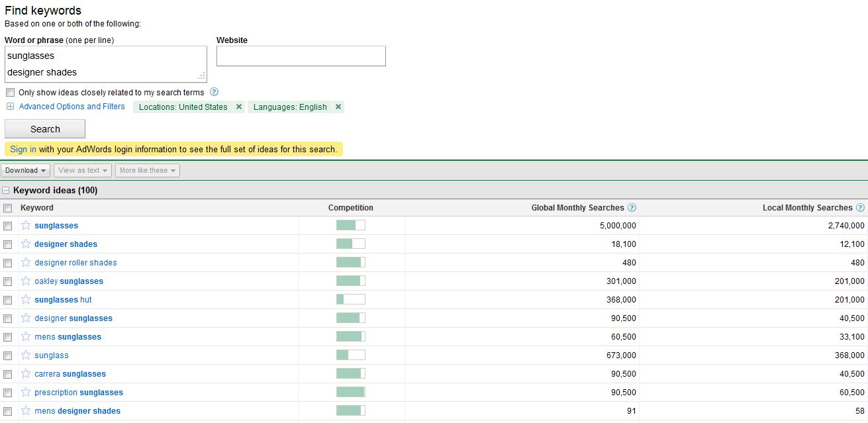Star the 'sunglasses' keyword

point(26,226)
